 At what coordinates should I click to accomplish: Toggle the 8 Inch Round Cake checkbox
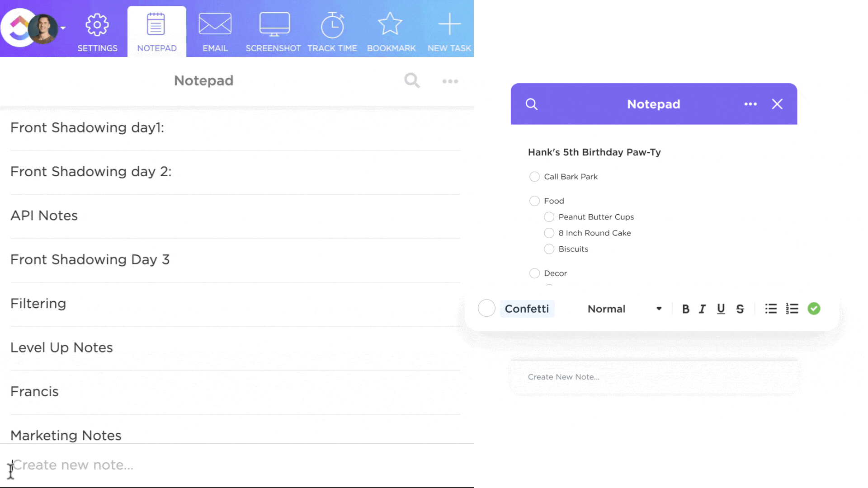[548, 232]
